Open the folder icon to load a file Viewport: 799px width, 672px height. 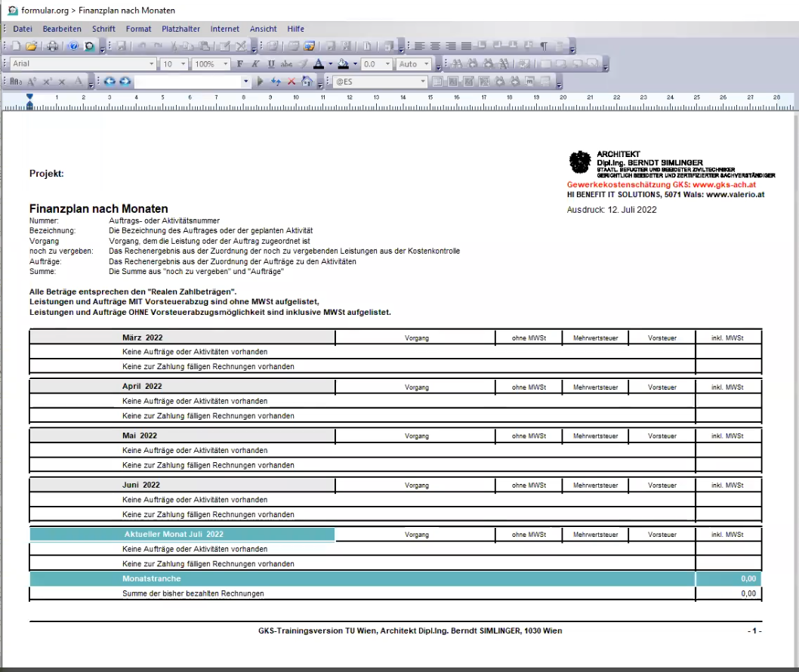[32, 47]
